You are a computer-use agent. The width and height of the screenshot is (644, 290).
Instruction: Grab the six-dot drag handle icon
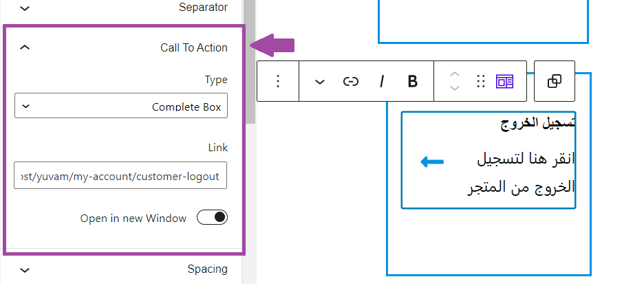point(480,81)
